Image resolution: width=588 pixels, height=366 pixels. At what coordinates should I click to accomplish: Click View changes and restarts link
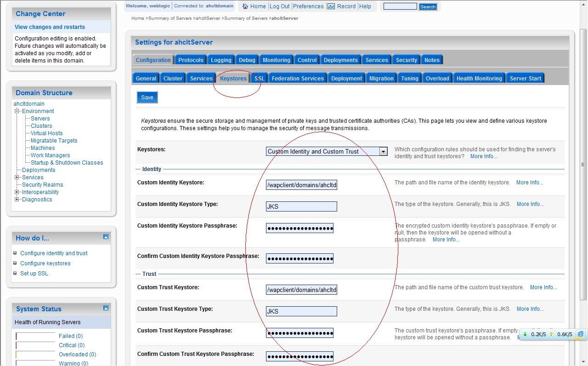[x=50, y=27]
